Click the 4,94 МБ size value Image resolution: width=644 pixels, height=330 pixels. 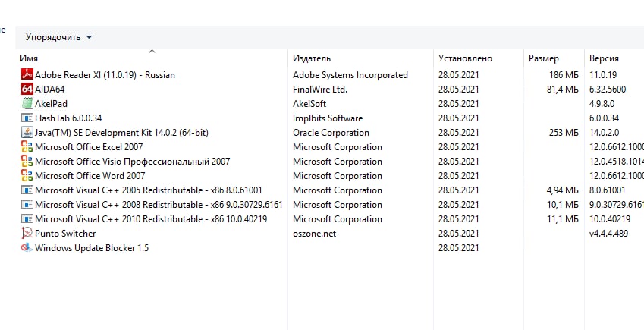[x=562, y=190]
